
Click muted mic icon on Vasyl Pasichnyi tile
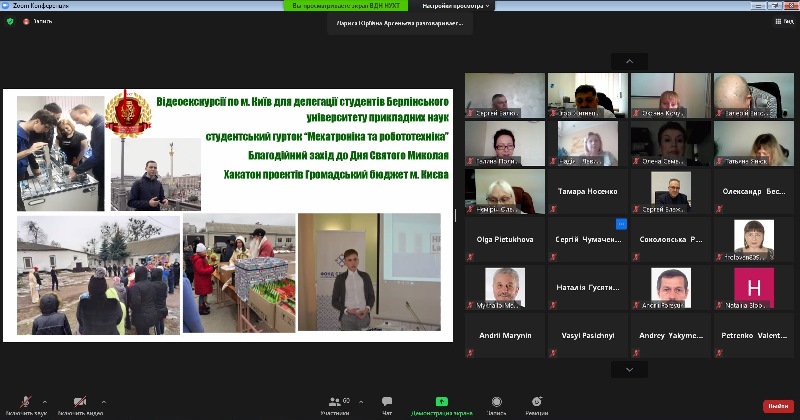tap(553, 353)
